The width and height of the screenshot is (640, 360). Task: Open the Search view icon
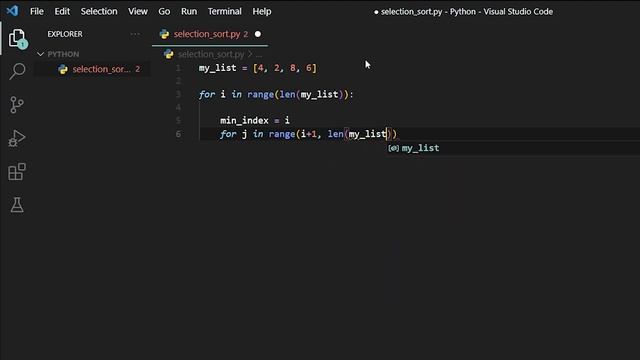tap(17, 71)
